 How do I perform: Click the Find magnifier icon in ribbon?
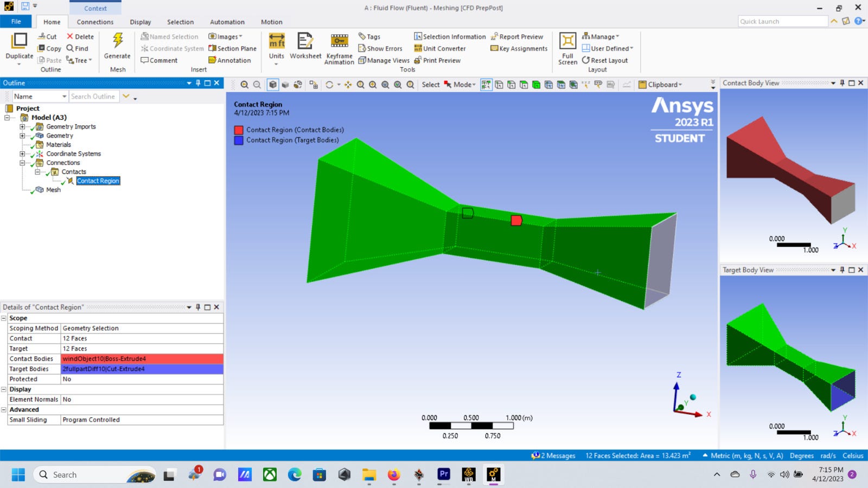coord(70,48)
